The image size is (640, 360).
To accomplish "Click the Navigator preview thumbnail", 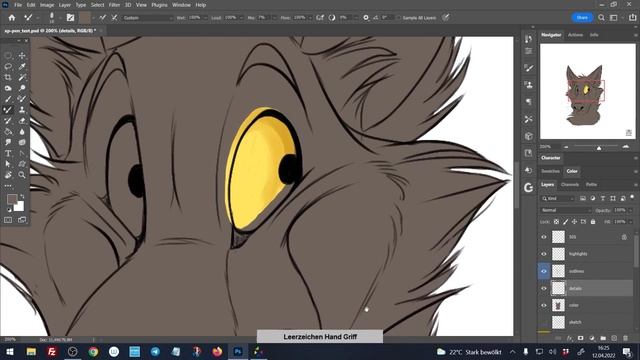I will coord(588,91).
